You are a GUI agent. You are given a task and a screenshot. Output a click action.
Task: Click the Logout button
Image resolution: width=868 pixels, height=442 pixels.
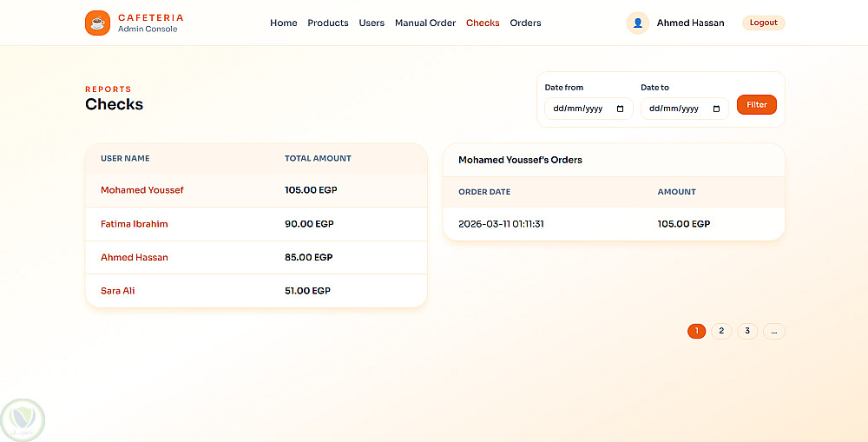point(763,23)
